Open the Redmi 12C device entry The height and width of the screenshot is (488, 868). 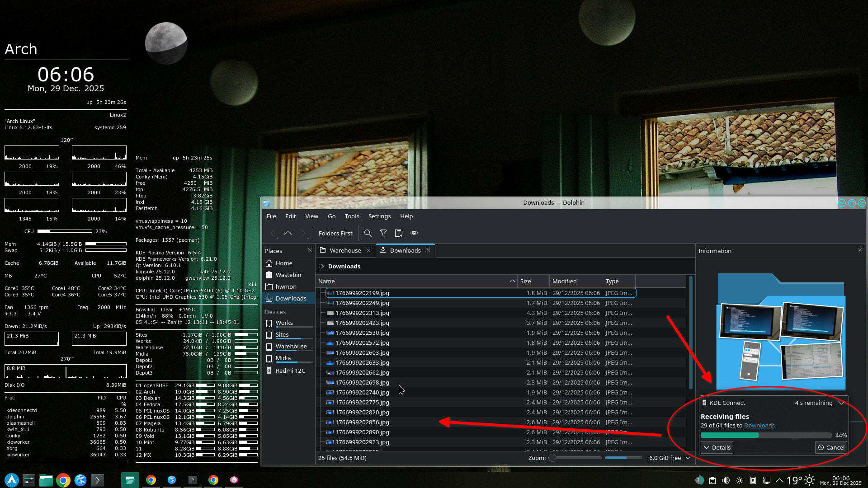click(x=290, y=371)
